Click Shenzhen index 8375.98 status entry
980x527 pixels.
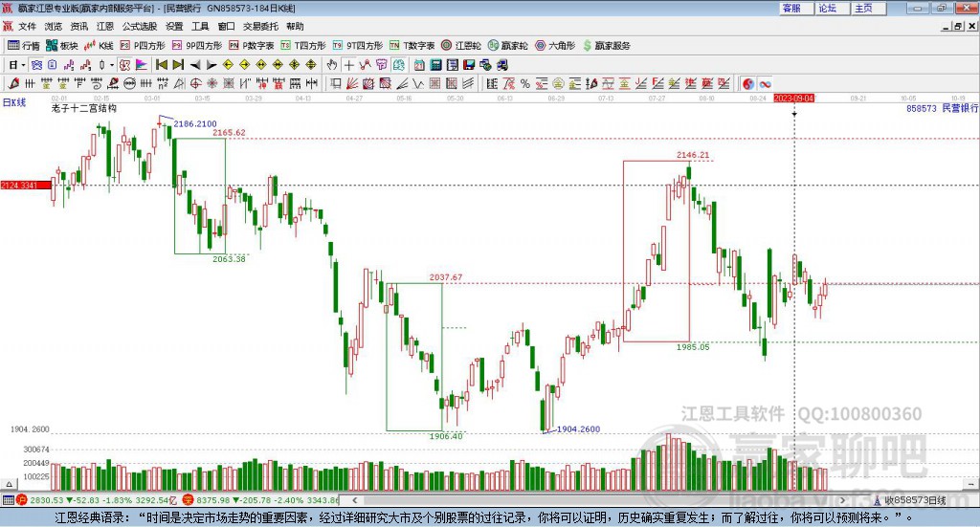(261, 500)
